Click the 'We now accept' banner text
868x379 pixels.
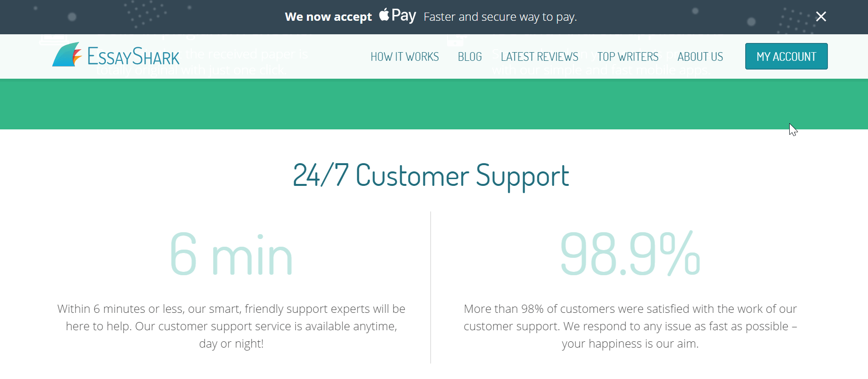pos(328,17)
